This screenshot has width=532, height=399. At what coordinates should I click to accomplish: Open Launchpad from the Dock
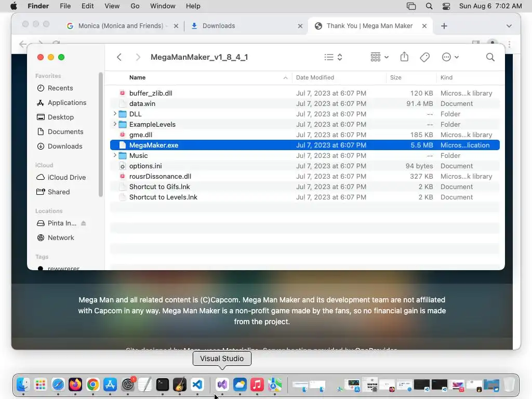pyautogui.click(x=41, y=384)
